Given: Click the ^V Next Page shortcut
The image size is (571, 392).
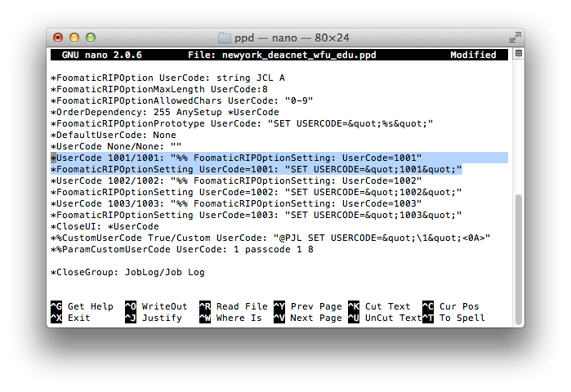Looking at the screenshot, I should tap(308, 318).
